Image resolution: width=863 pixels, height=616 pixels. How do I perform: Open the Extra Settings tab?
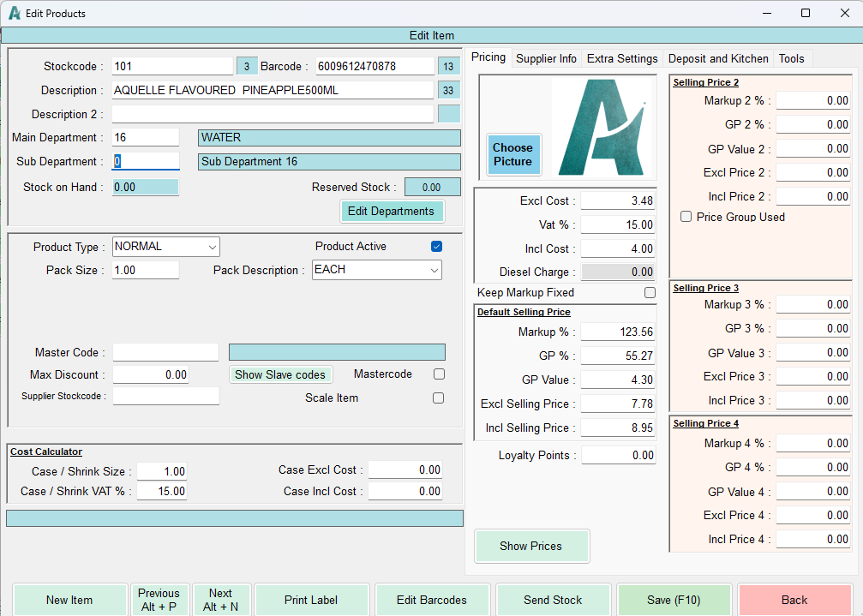click(x=622, y=58)
